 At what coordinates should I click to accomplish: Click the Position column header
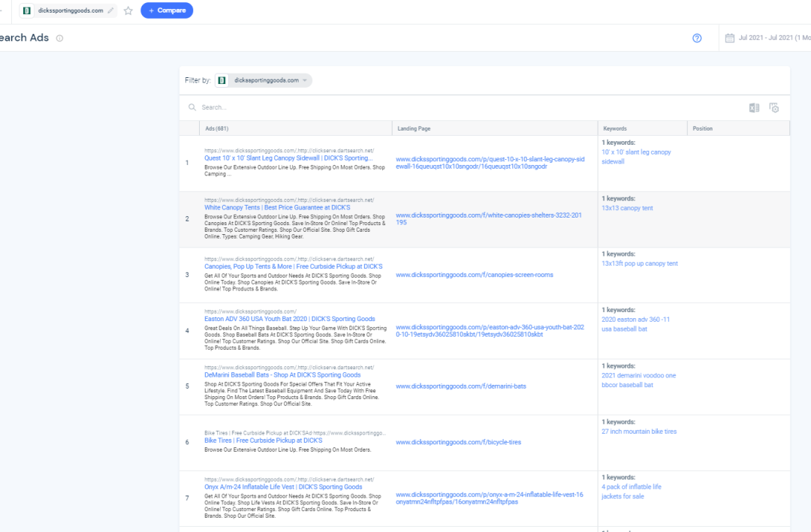702,128
